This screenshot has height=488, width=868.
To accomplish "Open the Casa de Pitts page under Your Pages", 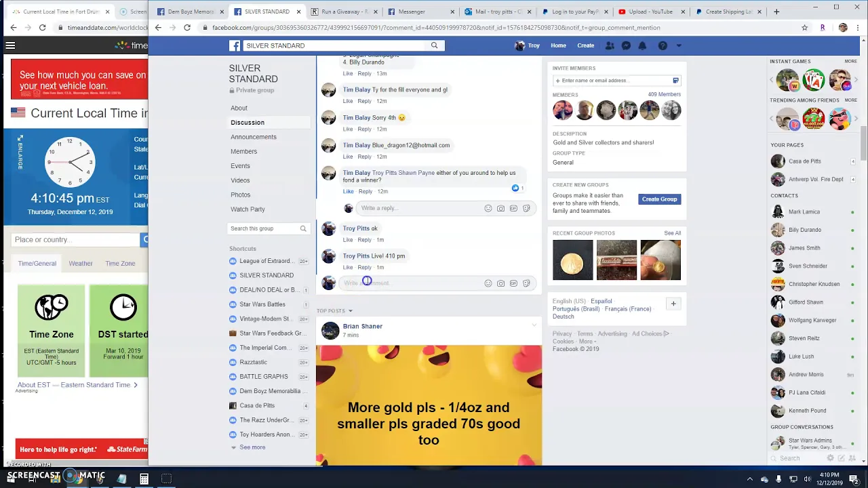I will (804, 161).
